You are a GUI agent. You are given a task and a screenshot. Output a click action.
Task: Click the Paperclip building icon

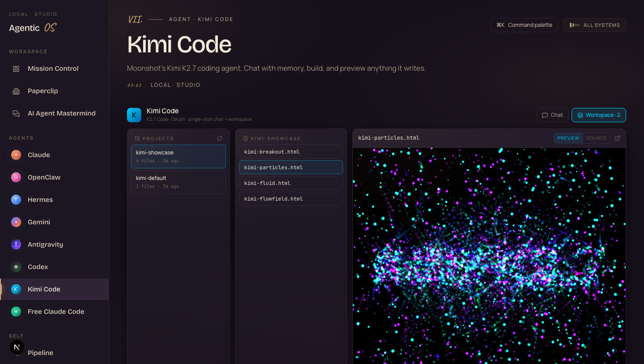tap(16, 91)
